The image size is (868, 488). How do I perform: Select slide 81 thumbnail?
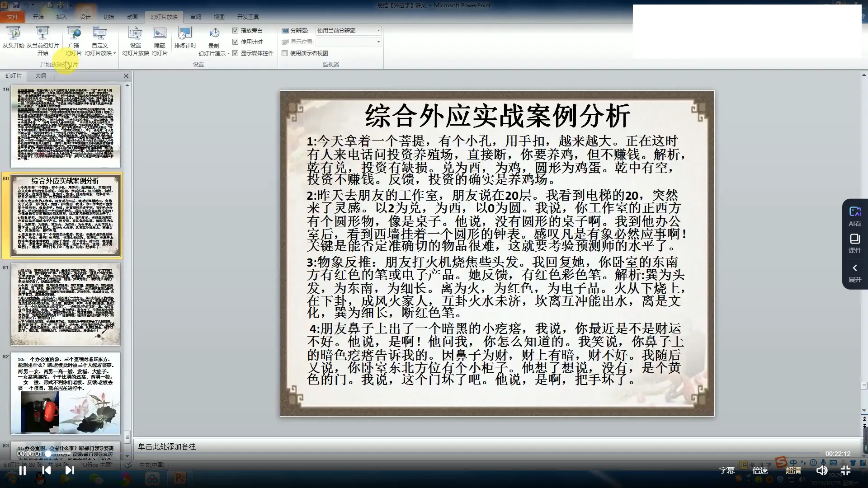[66, 305]
